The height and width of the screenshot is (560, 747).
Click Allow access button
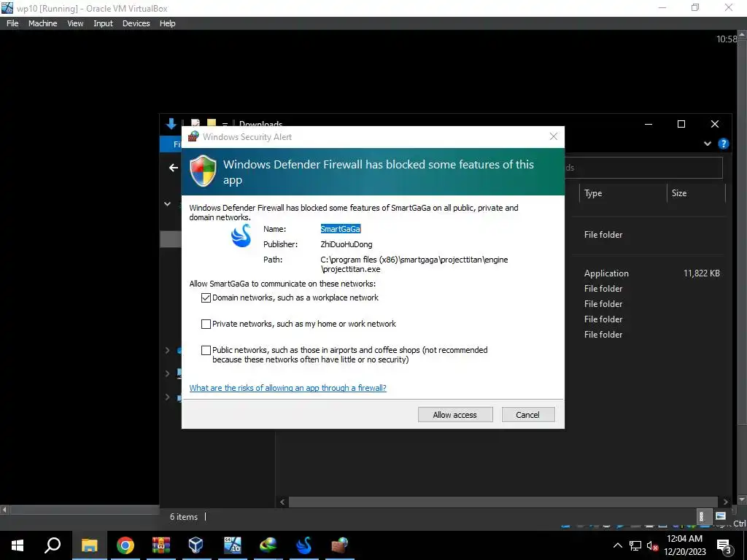tap(455, 414)
